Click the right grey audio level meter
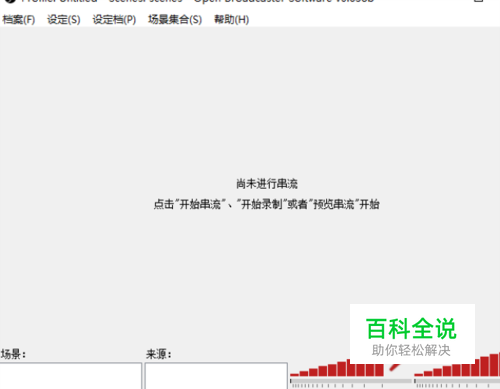 (x=457, y=381)
